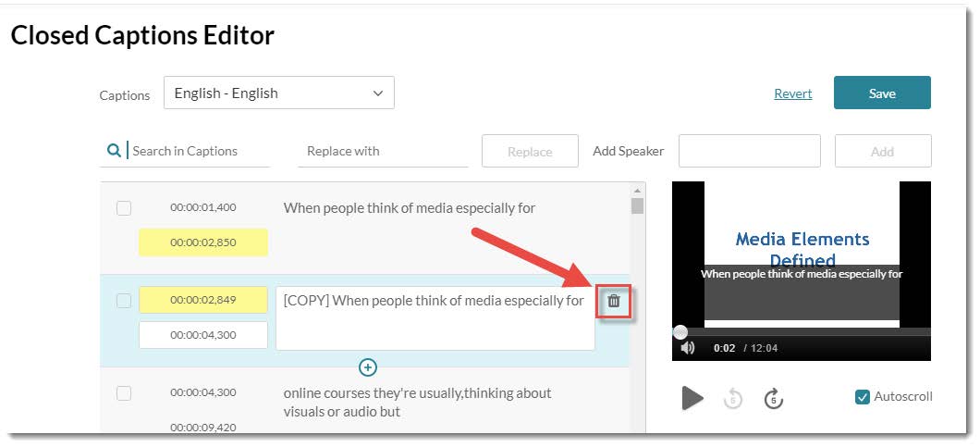Viewport: 980px width, 447px height.
Task: Click the forward 5 seconds icon
Action: pyautogui.click(x=774, y=398)
